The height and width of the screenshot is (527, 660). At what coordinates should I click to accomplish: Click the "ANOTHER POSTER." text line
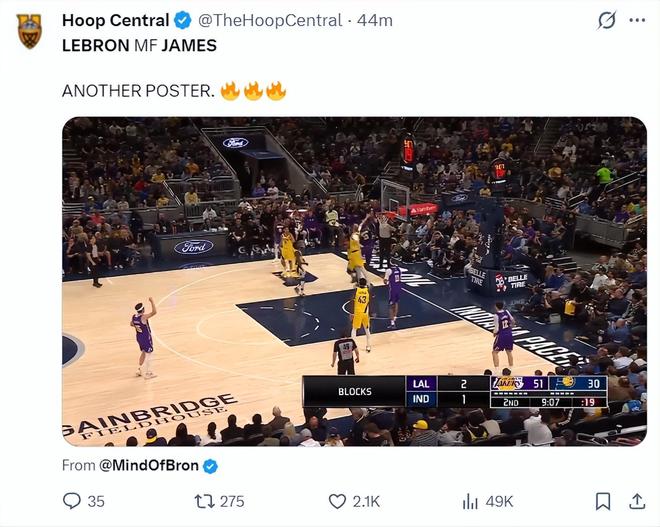[138, 91]
